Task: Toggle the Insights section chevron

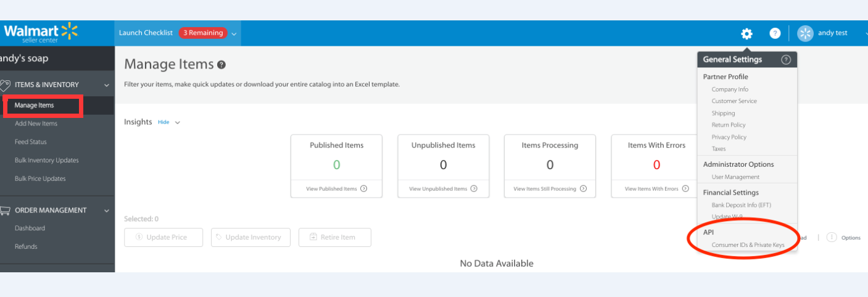Action: (178, 122)
